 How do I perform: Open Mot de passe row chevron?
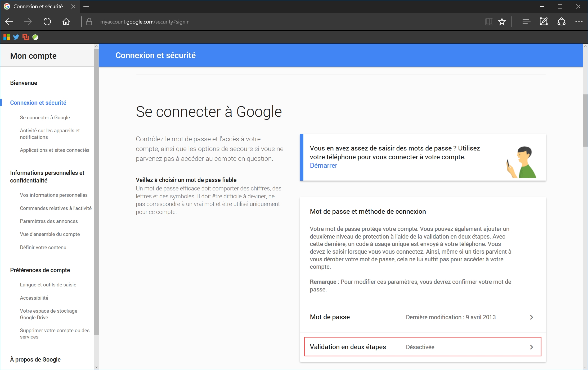pos(531,317)
